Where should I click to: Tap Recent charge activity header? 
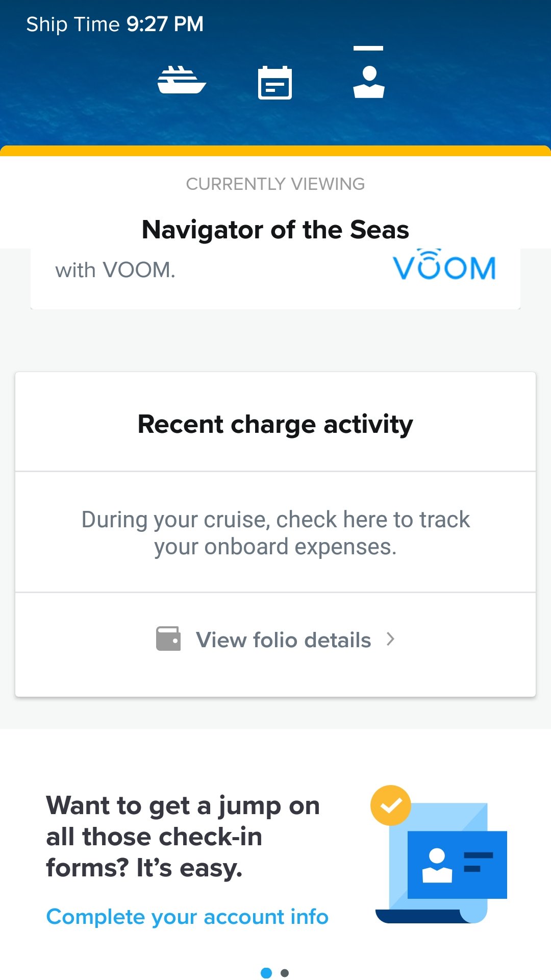coord(275,424)
